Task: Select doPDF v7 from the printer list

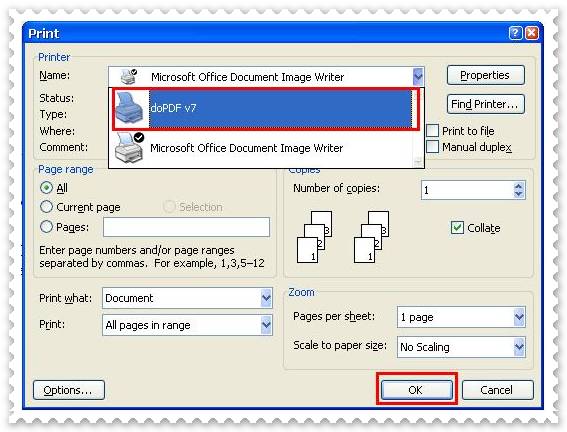Action: (266, 108)
